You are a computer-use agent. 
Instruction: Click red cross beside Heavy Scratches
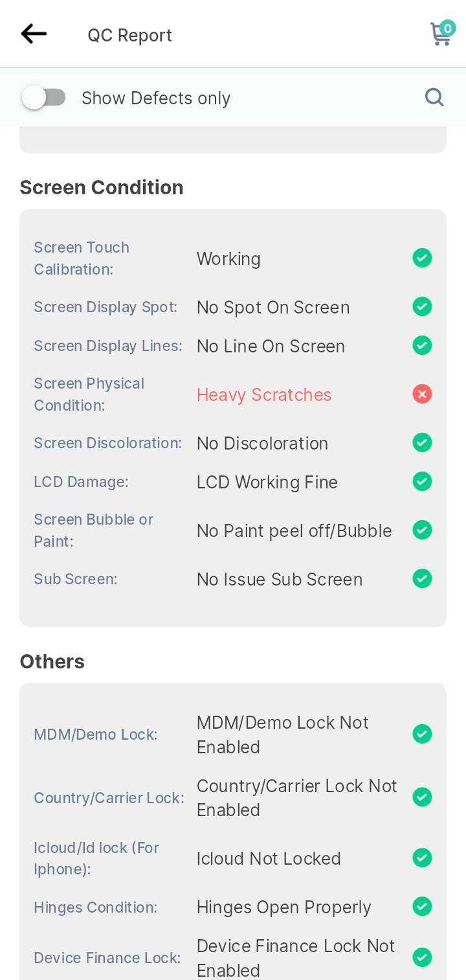coord(422,394)
